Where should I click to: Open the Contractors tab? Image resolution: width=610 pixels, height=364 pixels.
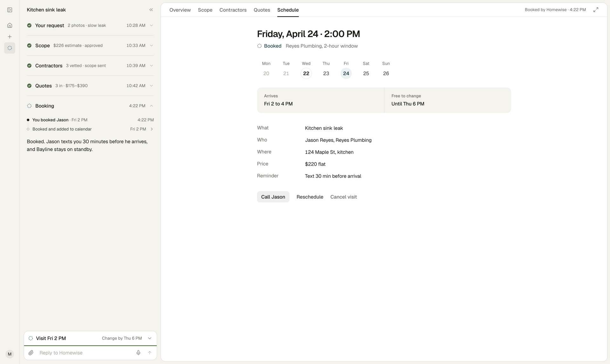click(x=233, y=10)
